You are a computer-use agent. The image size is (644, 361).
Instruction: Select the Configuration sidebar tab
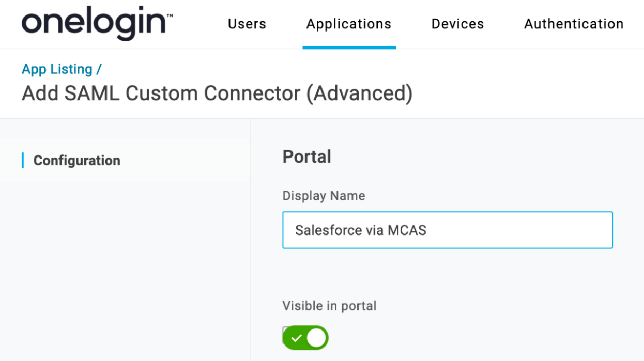click(x=76, y=161)
